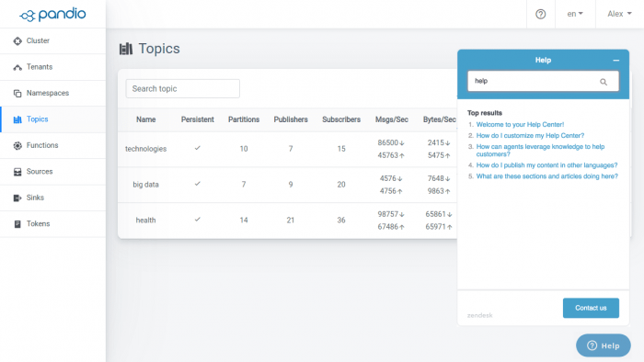
Task: Click the Cluster sidebar icon
Action: click(x=17, y=41)
